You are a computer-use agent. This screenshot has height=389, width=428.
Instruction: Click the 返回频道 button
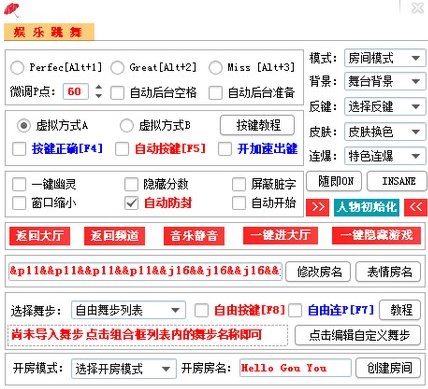click(114, 236)
